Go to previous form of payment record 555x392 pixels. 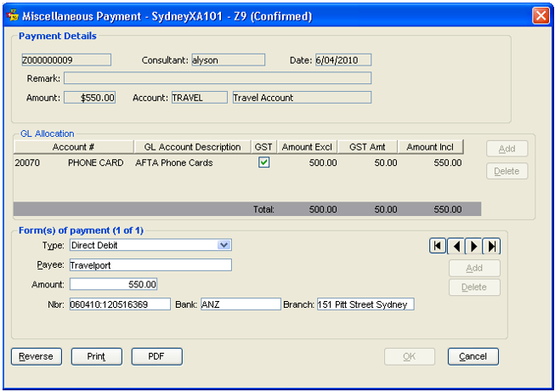pos(456,246)
